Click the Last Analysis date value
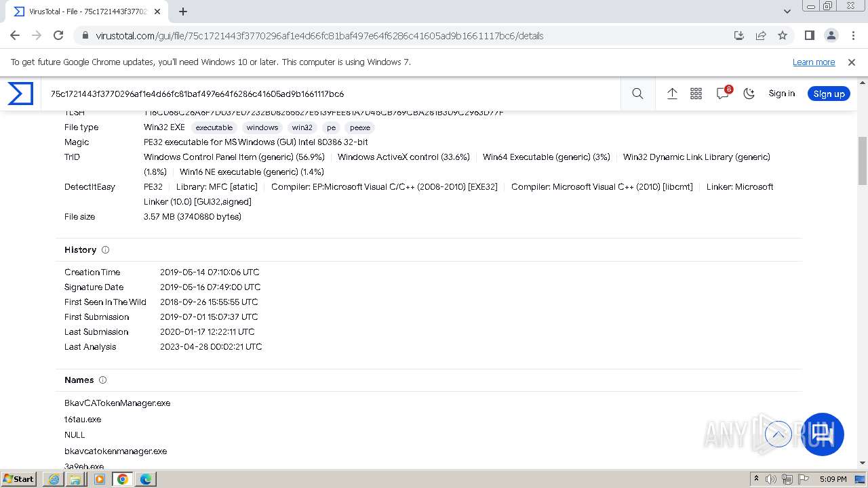This screenshot has width=868, height=488. (211, 347)
